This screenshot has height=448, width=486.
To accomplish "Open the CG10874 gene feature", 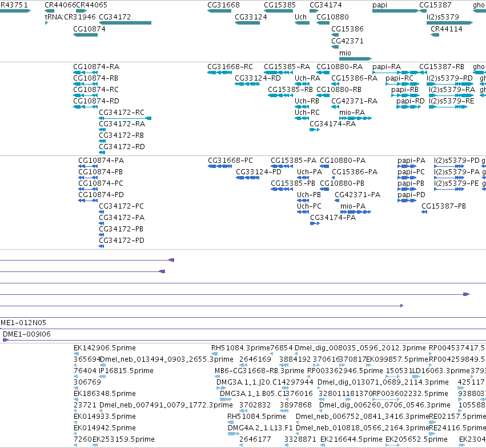I will point(85,35).
